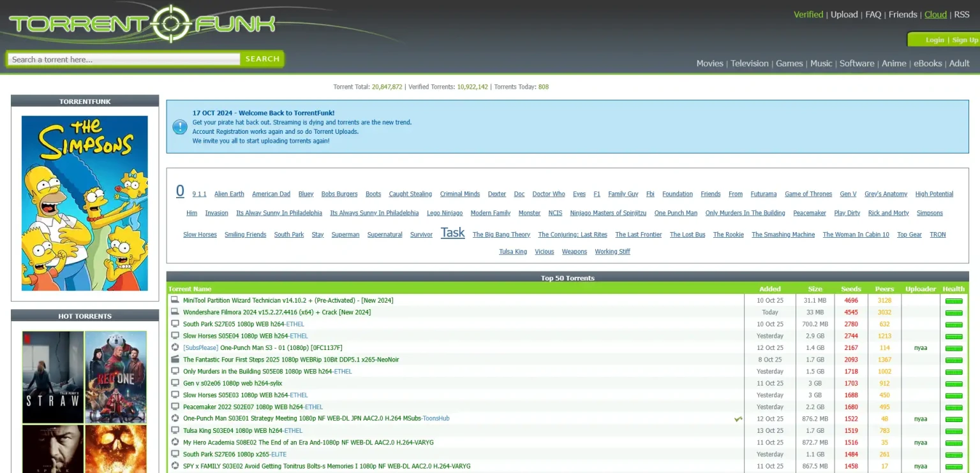This screenshot has height=473, width=980.
Task: Open the Television category
Action: [x=750, y=63]
